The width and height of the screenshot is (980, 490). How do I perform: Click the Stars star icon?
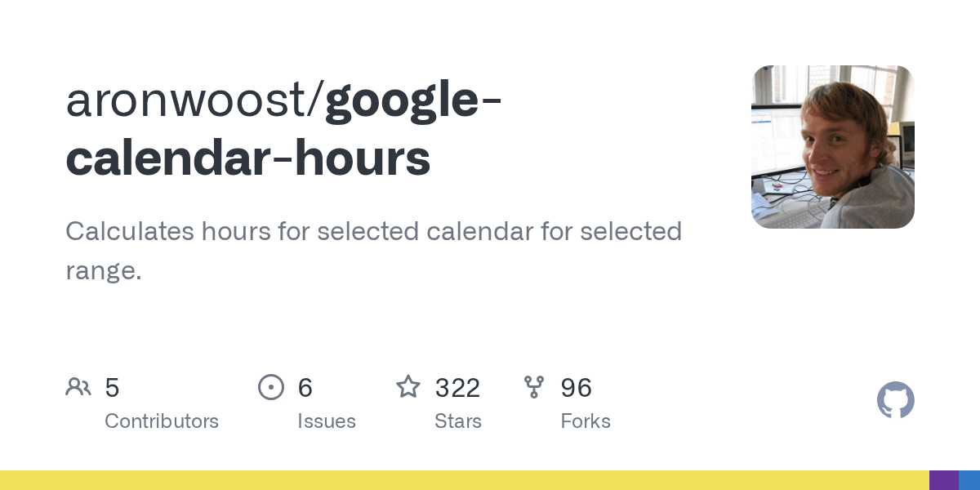pos(408,386)
